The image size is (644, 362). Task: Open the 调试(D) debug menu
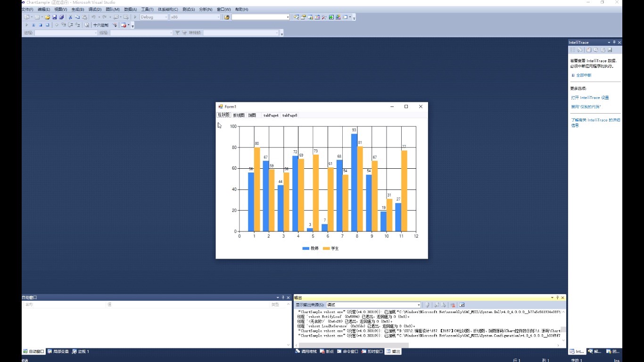[95, 9]
